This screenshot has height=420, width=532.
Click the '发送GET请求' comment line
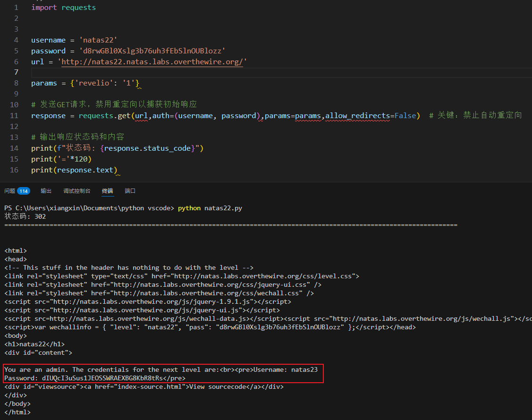[x=114, y=104]
